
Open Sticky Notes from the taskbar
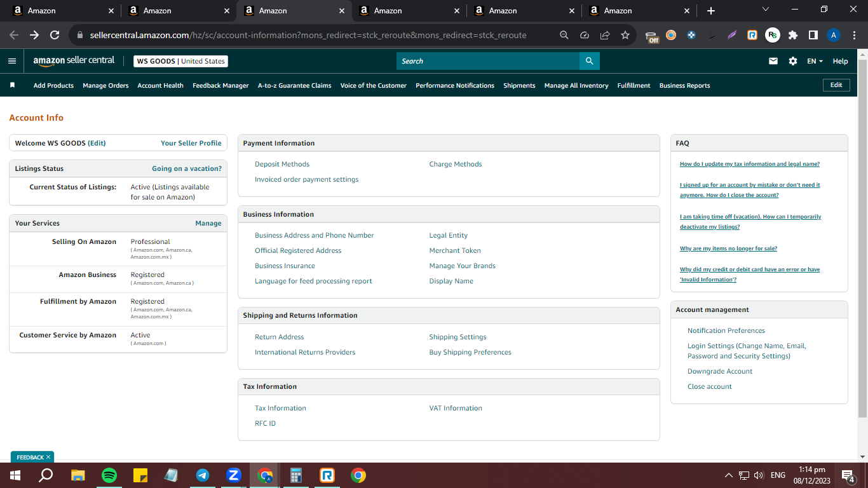coord(140,475)
